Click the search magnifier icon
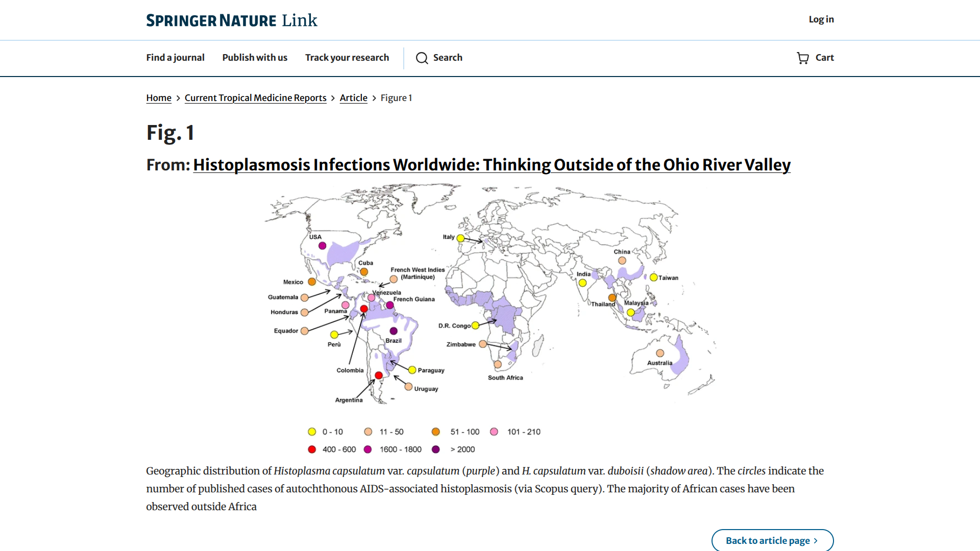 422,58
